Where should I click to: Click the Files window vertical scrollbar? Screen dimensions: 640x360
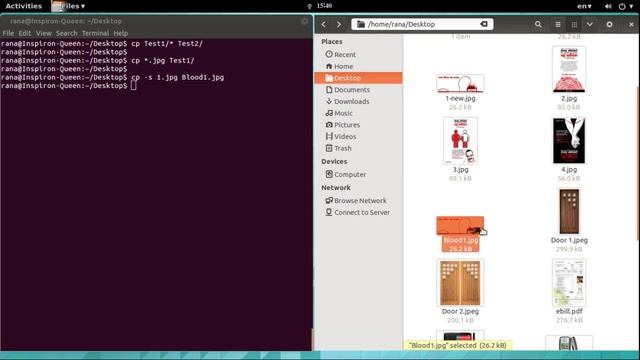pyautogui.click(x=638, y=163)
